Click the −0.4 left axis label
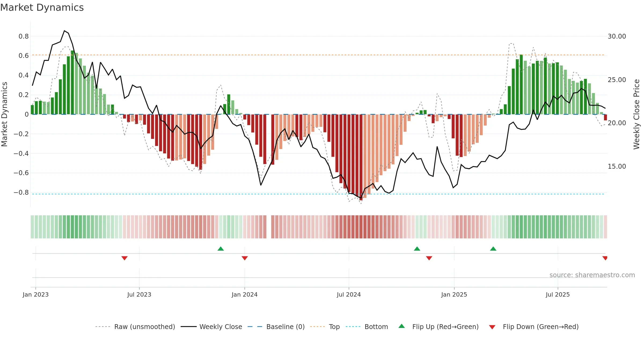The image size is (644, 362). [x=21, y=154]
